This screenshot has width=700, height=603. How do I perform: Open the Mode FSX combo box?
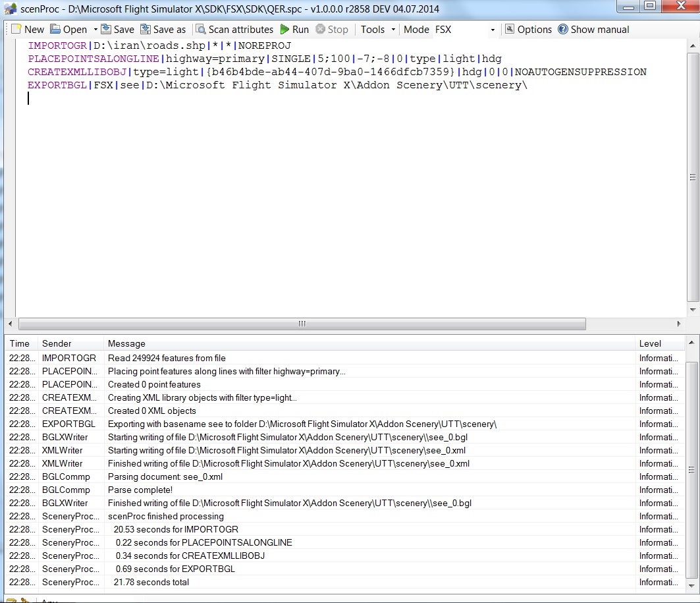point(465,30)
